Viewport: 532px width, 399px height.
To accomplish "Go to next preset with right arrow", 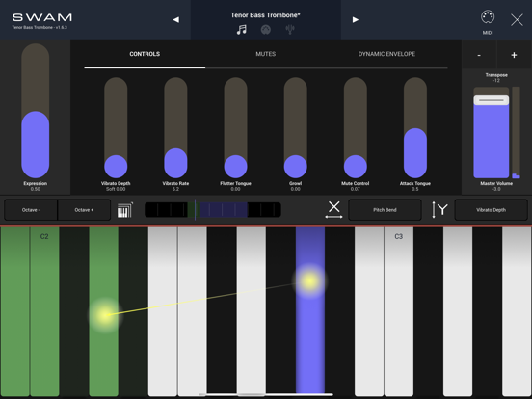I will (356, 19).
